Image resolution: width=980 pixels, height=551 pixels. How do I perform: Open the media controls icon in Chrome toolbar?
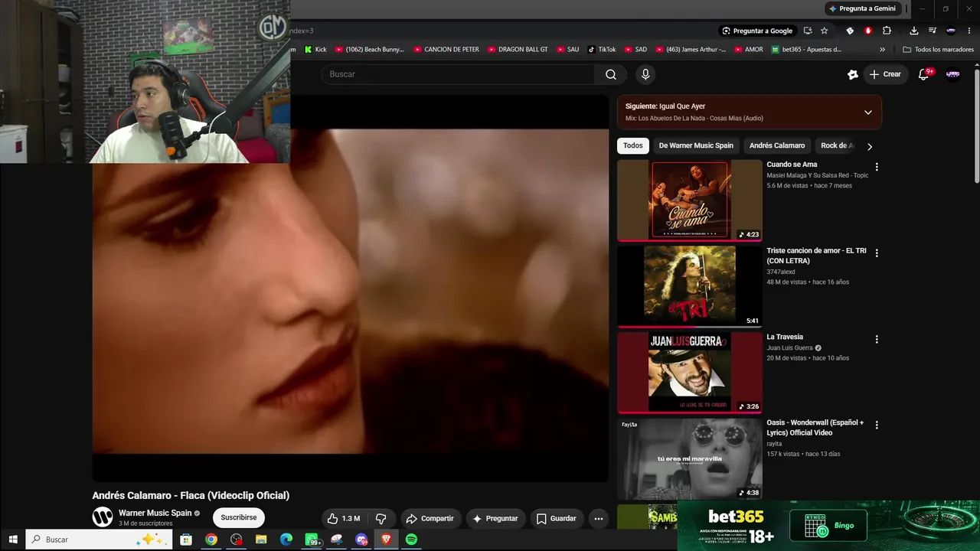point(932,31)
